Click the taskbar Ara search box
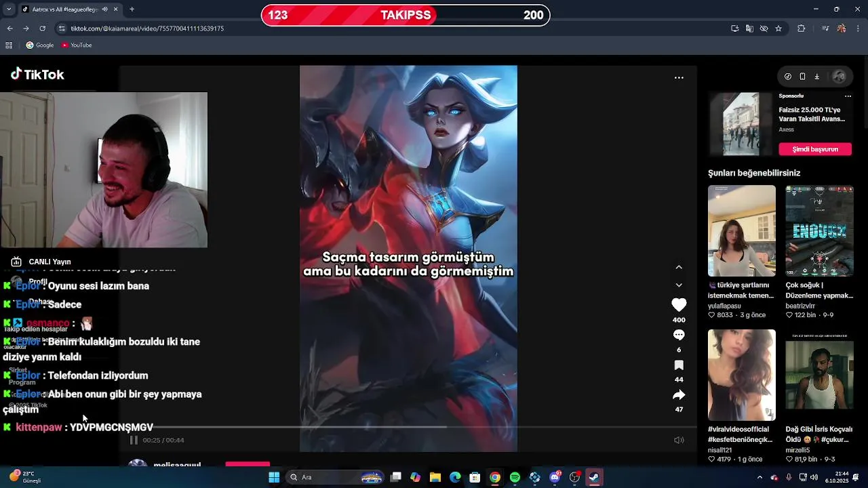This screenshot has width=868, height=488. tap(336, 477)
